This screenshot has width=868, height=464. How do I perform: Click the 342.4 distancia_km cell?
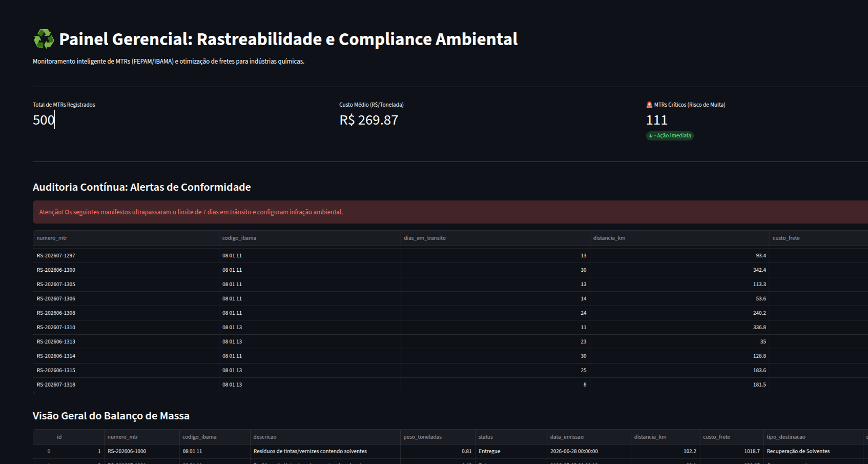click(679, 270)
